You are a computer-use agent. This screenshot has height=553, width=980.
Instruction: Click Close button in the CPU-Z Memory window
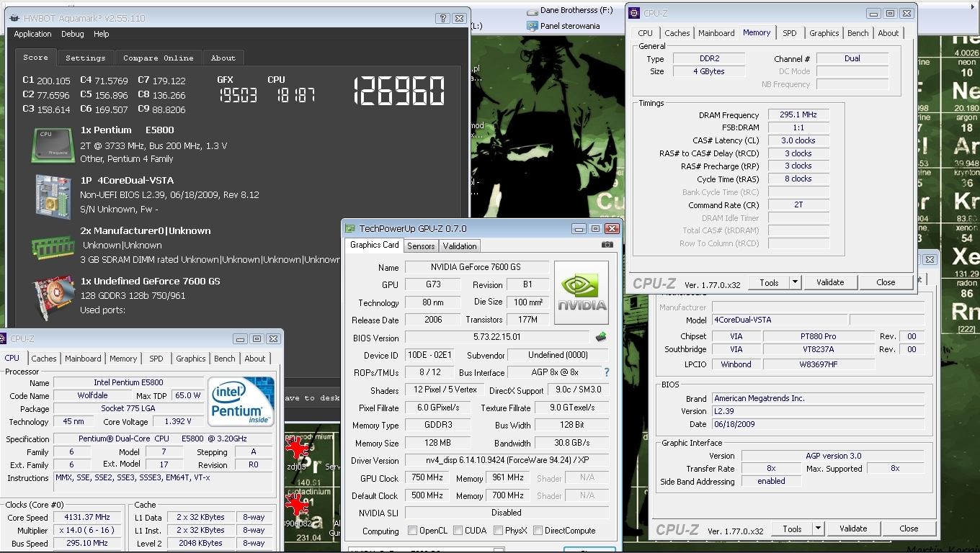click(886, 282)
